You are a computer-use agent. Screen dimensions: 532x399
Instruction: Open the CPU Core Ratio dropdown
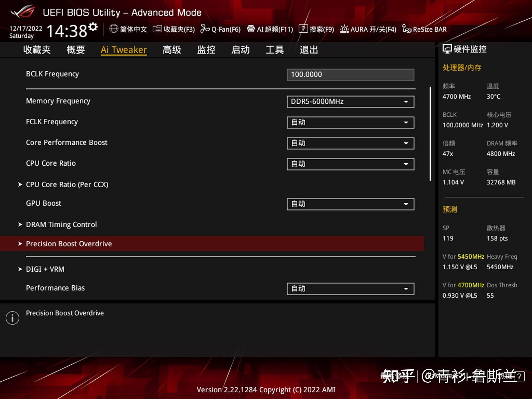click(350, 164)
